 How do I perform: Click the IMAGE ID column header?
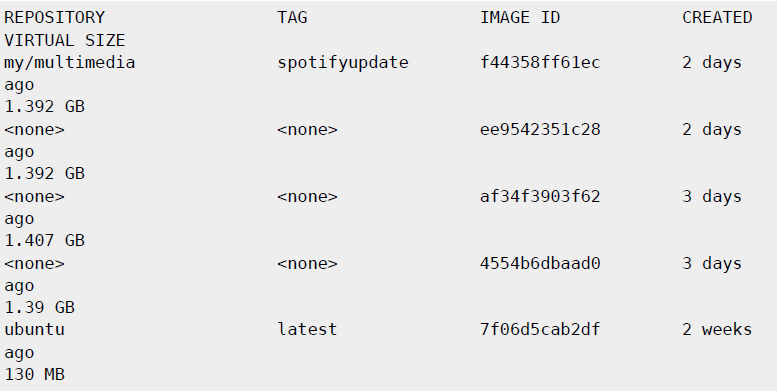coord(520,18)
